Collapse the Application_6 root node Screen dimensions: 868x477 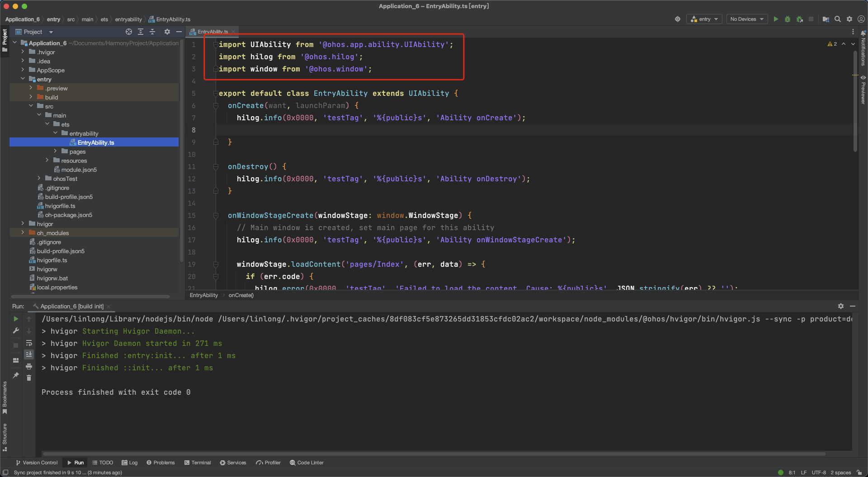pyautogui.click(x=14, y=43)
